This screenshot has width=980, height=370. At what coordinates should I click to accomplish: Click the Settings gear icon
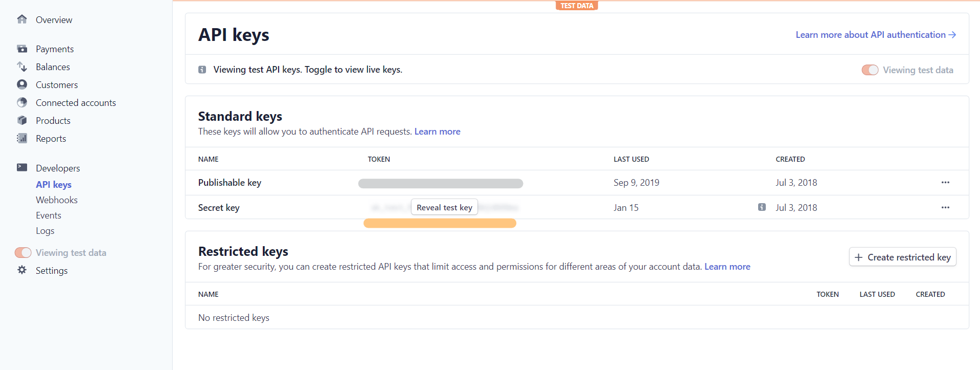[22, 270]
